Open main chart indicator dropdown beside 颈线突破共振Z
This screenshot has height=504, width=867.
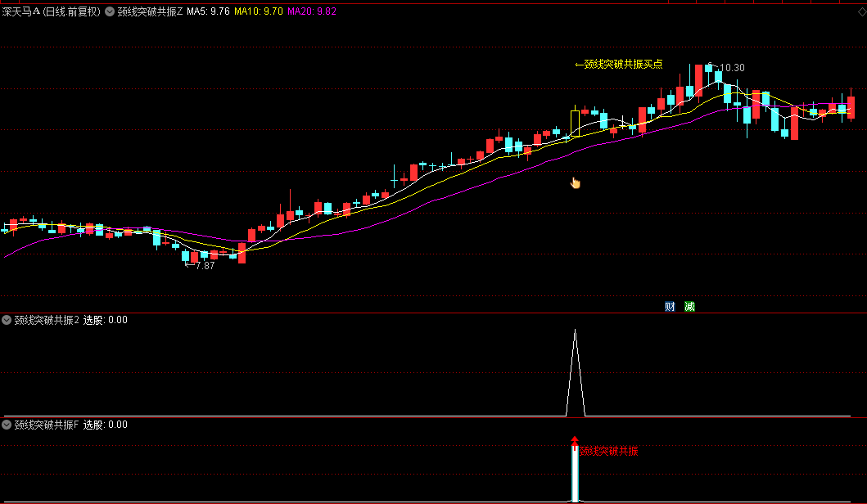pyautogui.click(x=110, y=11)
